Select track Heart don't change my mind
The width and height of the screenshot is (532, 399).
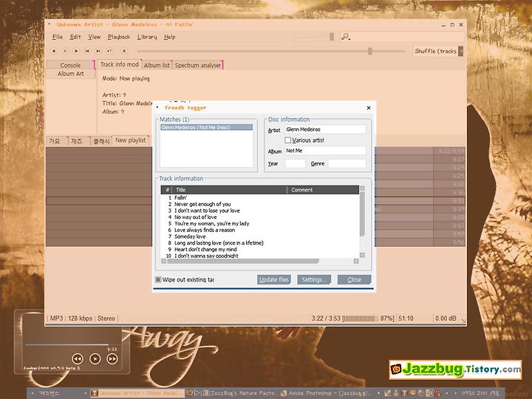point(260,249)
